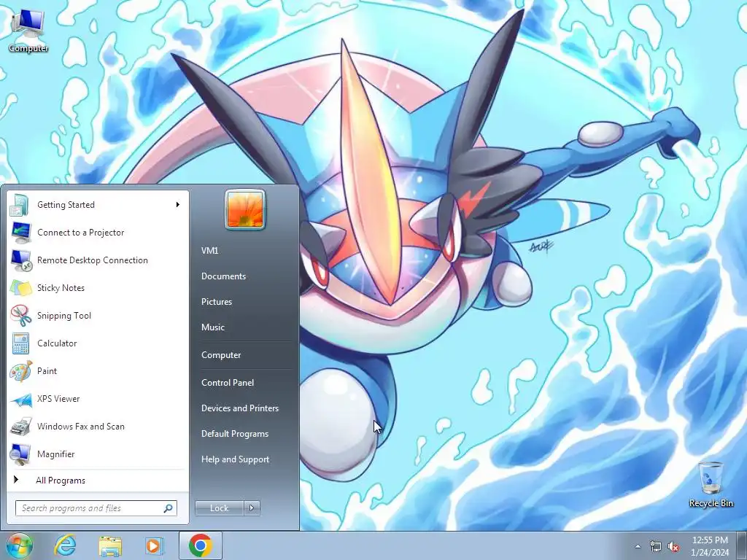
Task: Click the user account flower picture
Action: point(245,209)
